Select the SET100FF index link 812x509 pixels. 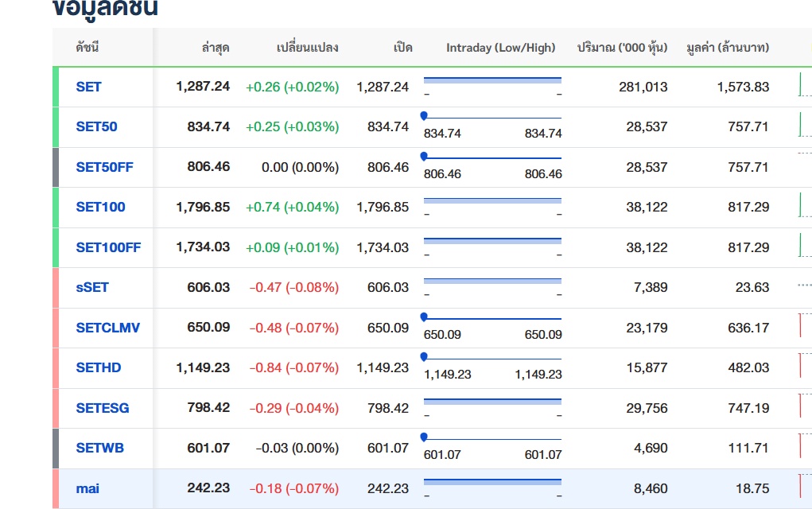pyautogui.click(x=108, y=247)
